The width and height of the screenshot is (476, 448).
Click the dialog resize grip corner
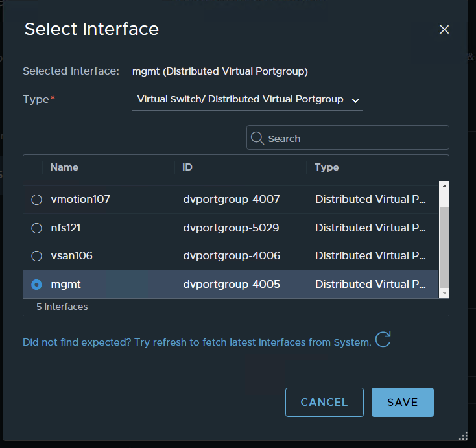pyautogui.click(x=463, y=436)
